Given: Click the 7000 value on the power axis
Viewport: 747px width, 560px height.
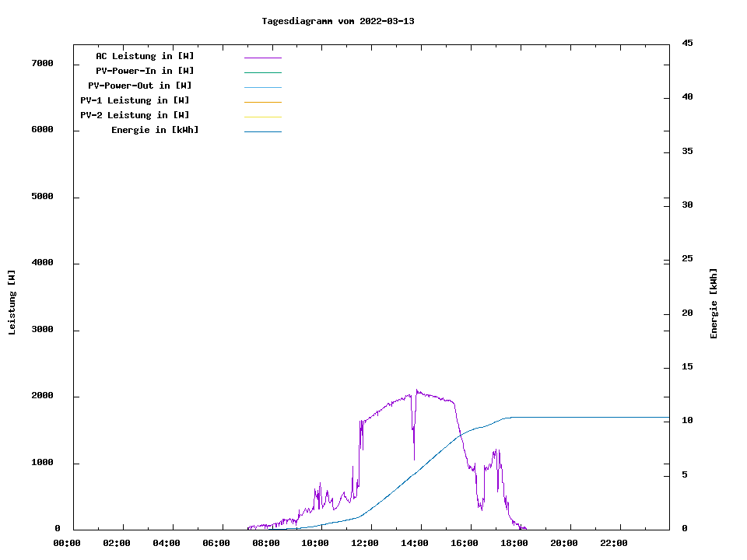Looking at the screenshot, I should 42,63.
